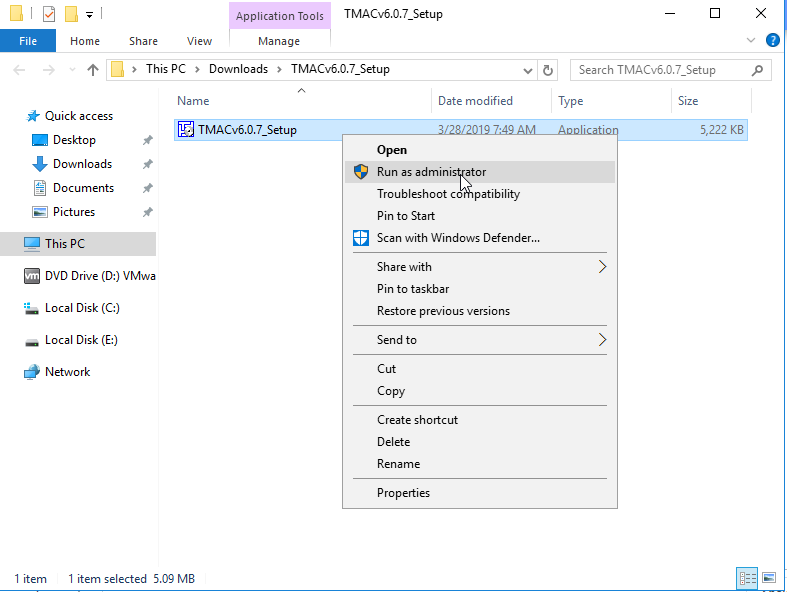Screen dimensions: 787x592
Task: Select Restore previous versions
Action: pyautogui.click(x=479, y=311)
